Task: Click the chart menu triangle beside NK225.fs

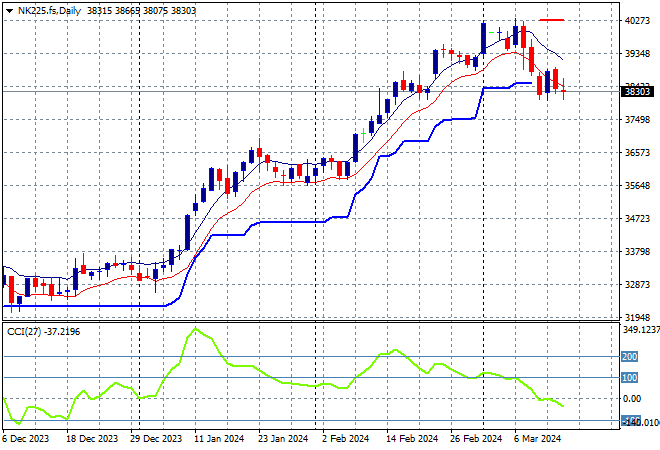Action: pos(9,11)
